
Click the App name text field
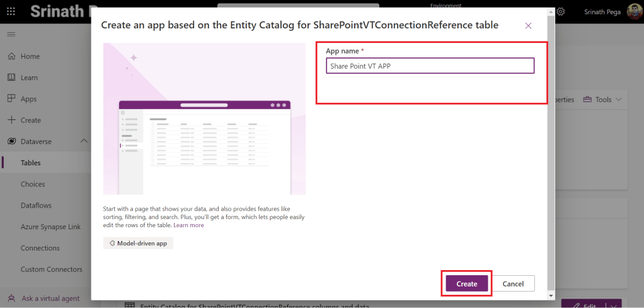point(430,66)
